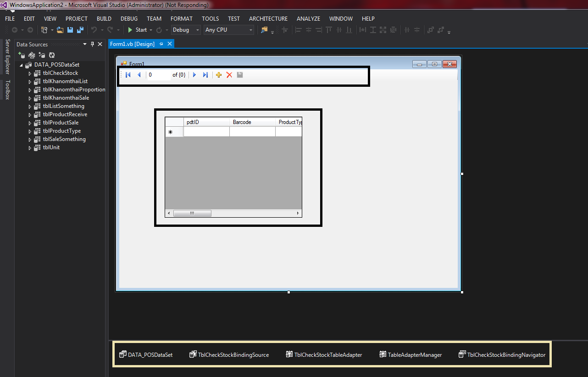Click the Move First navigator icon

128,75
